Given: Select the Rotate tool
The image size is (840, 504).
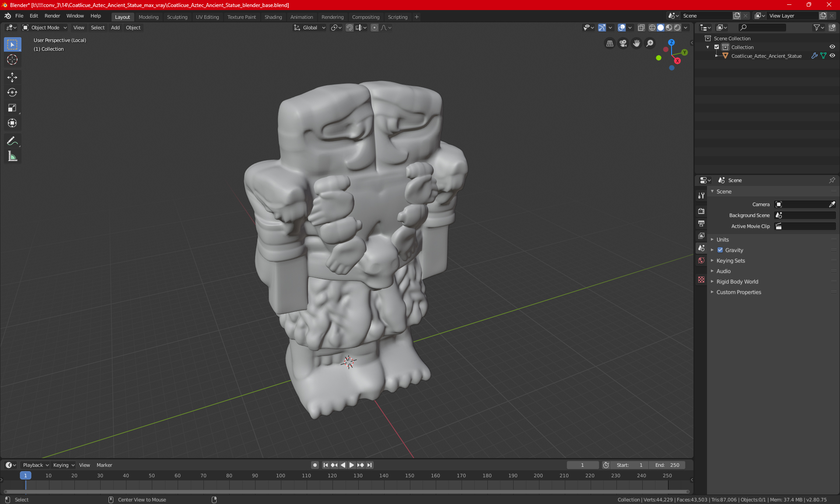Looking at the screenshot, I should click(12, 92).
